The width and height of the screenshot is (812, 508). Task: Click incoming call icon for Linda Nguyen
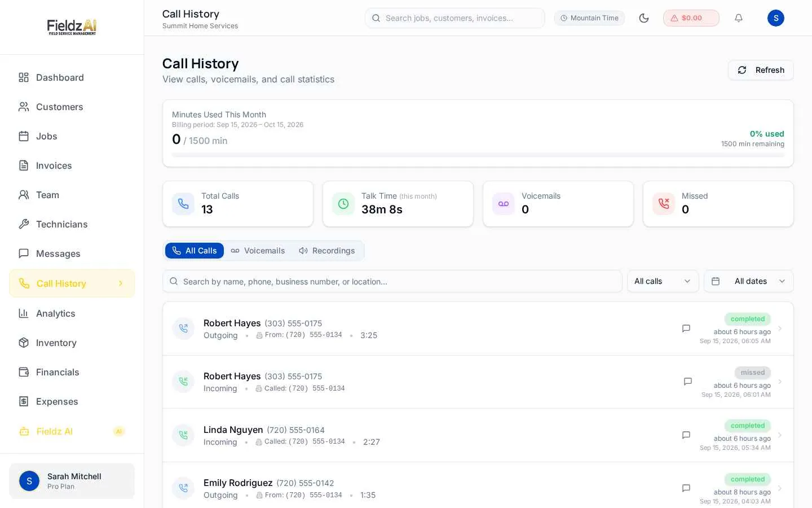click(x=183, y=435)
